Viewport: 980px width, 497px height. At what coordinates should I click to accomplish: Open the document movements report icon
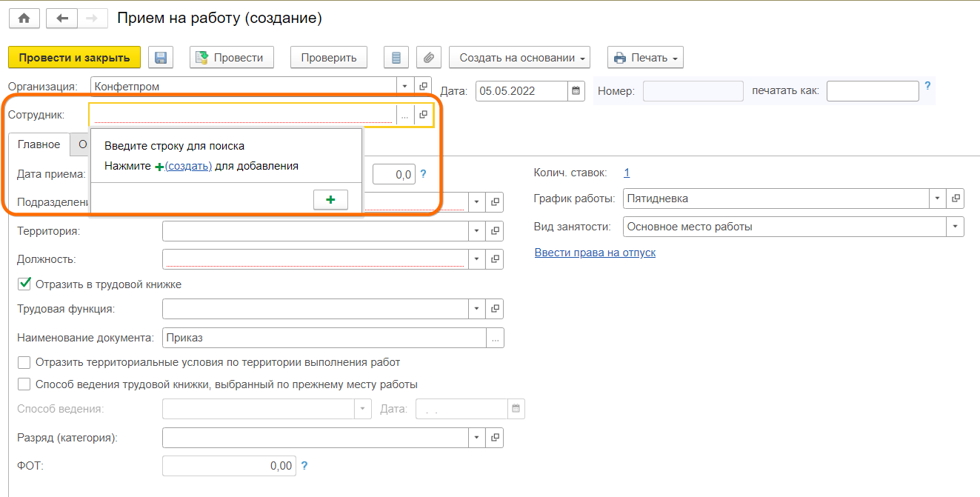point(396,58)
